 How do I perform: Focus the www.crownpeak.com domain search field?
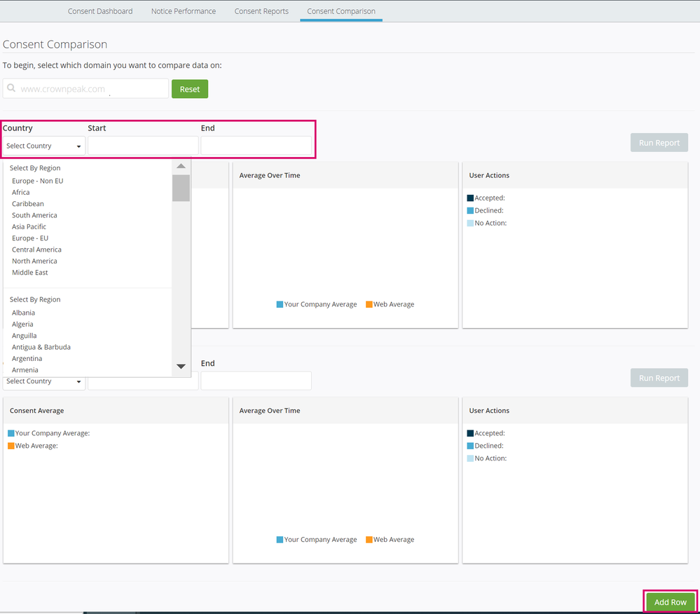(85, 88)
